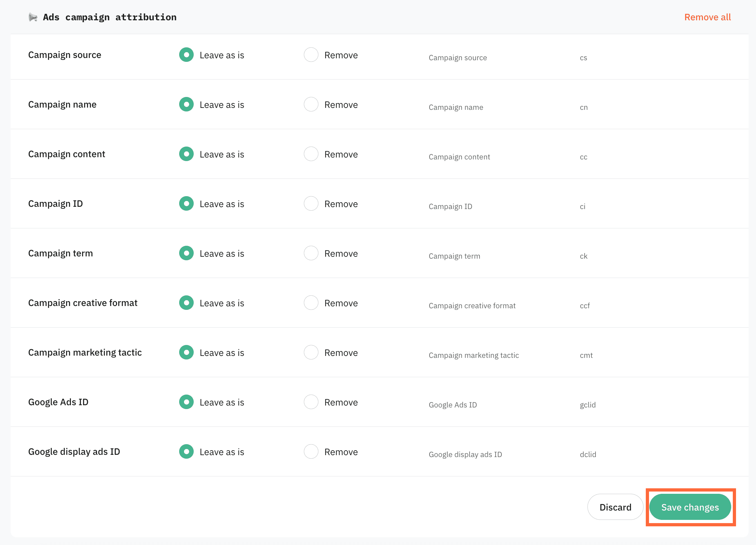
Task: Select Leave as is for Campaign name
Action: coord(186,105)
